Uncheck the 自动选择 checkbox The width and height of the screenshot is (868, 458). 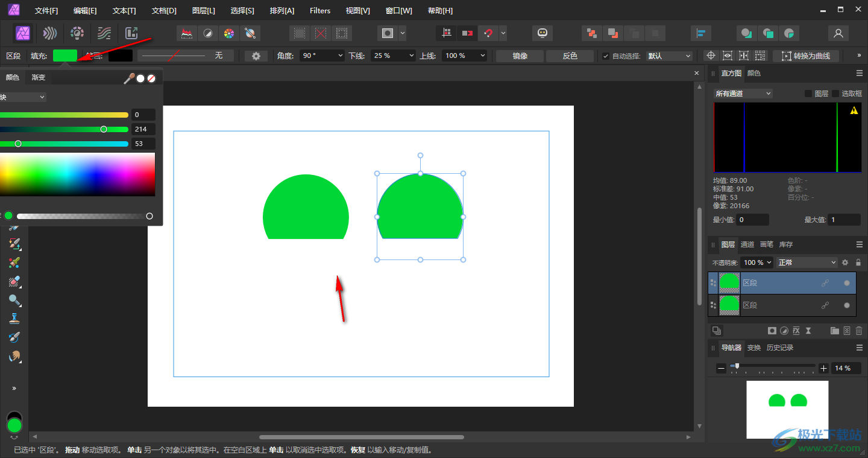click(606, 56)
